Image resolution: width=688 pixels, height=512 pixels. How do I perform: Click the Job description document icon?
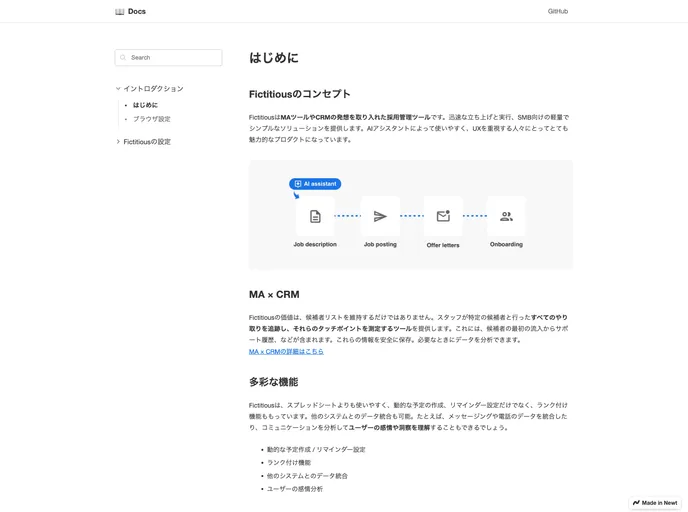(315, 216)
